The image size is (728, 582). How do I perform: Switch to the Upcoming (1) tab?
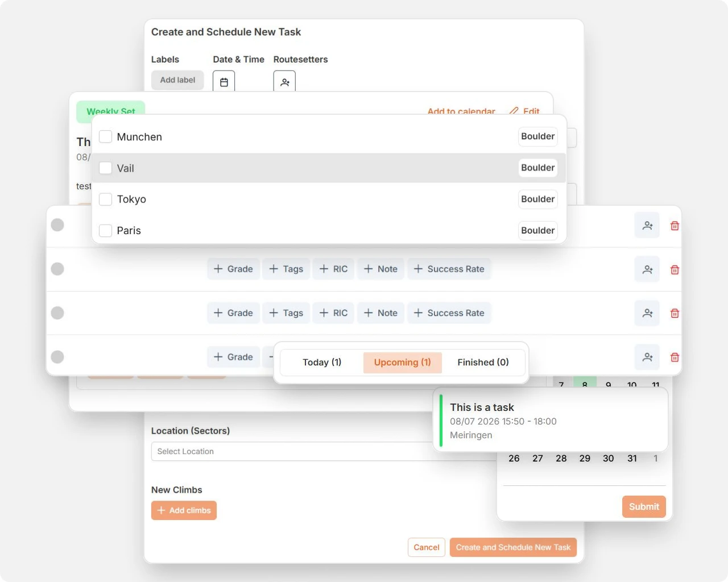click(403, 363)
